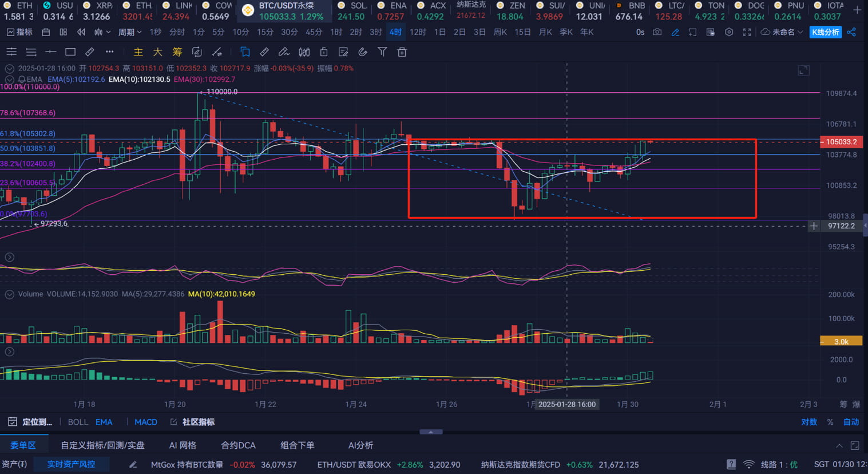Switch to the 12时 timeframe
Image resolution: width=868 pixels, height=474 pixels.
(x=418, y=32)
